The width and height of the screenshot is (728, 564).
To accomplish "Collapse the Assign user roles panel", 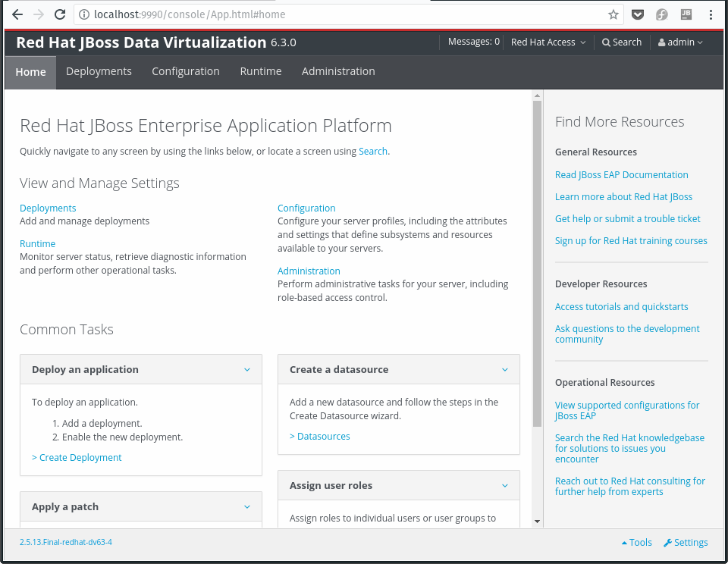I will [505, 486].
